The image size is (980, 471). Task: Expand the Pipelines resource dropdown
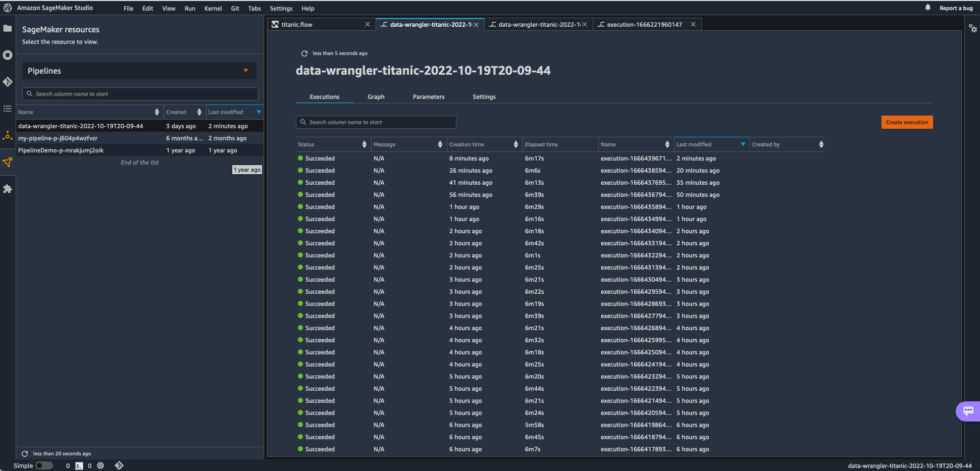(246, 71)
